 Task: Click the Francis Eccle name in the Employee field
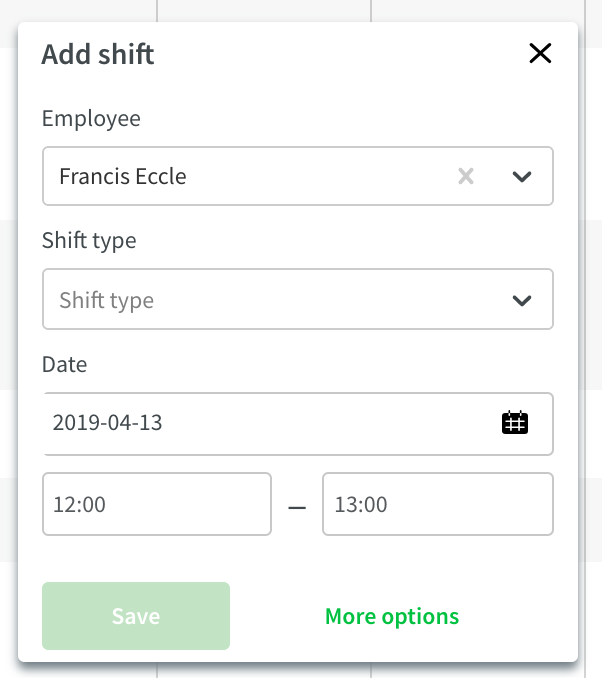pyautogui.click(x=123, y=176)
